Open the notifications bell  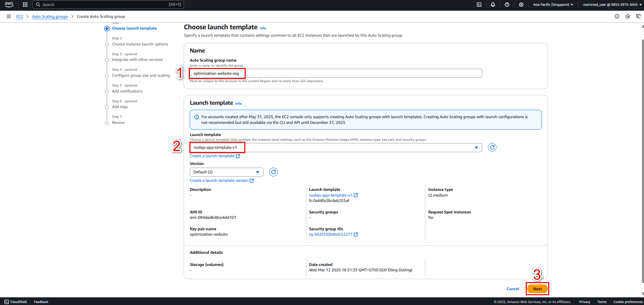493,5
